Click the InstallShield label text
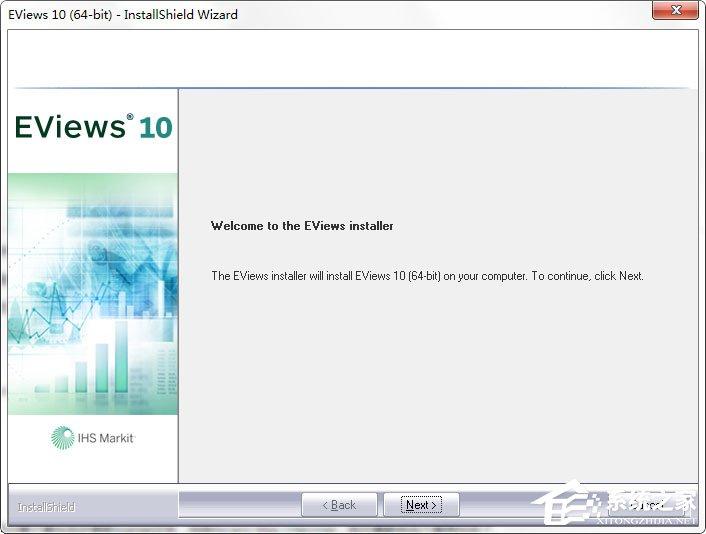Viewport: 706px width, 534px height. coord(46,507)
